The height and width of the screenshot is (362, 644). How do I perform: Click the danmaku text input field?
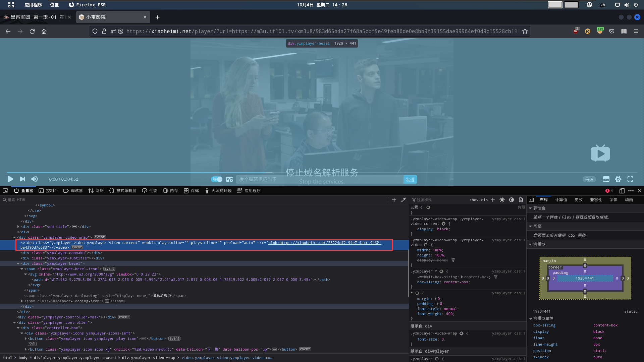tap(320, 179)
